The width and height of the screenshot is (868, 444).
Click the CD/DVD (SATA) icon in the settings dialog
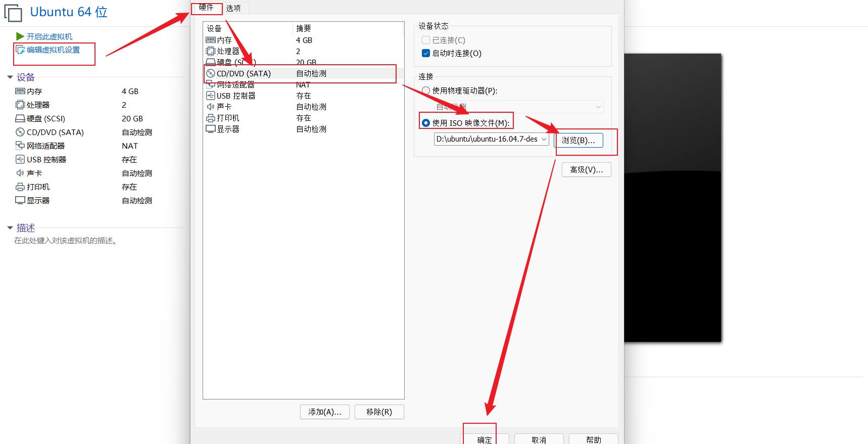211,73
